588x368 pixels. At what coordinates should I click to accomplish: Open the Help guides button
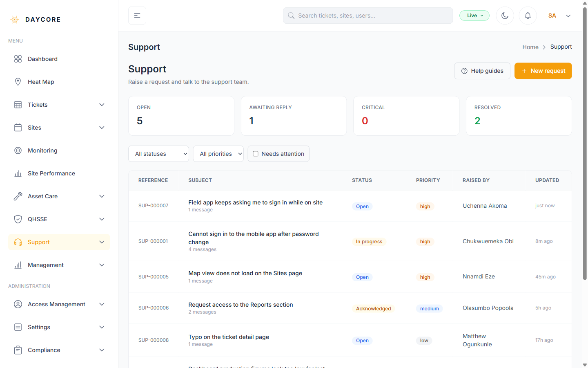[x=482, y=71]
